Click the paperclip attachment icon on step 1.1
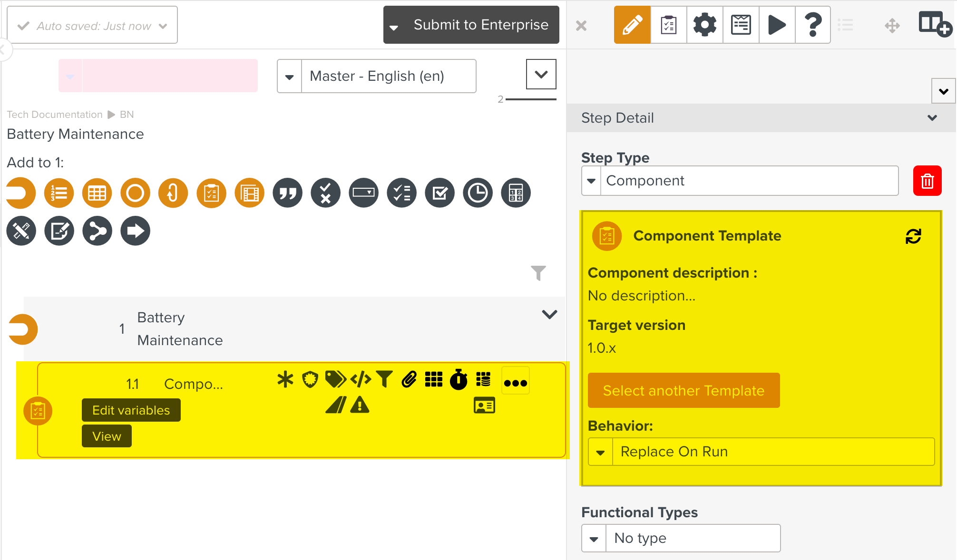Viewport: 957px width, 560px height. [409, 380]
